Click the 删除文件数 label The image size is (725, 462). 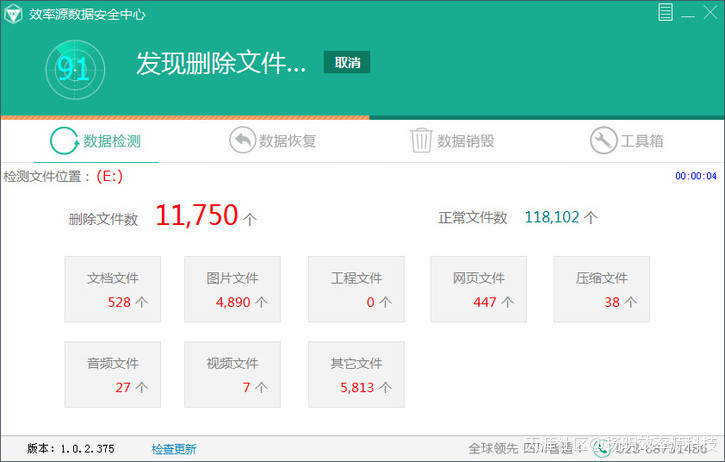tap(103, 219)
